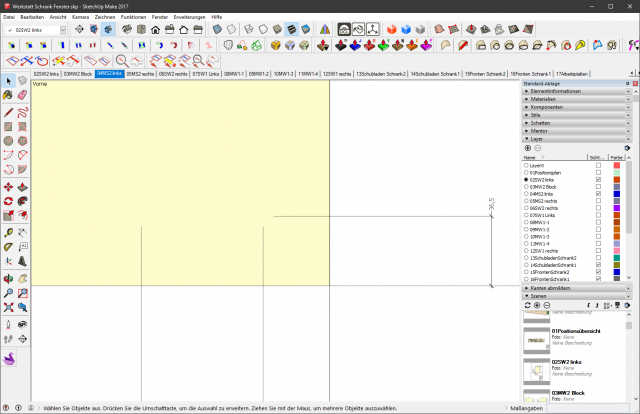
Task: Click the Iso view house icon
Action: 127,30
